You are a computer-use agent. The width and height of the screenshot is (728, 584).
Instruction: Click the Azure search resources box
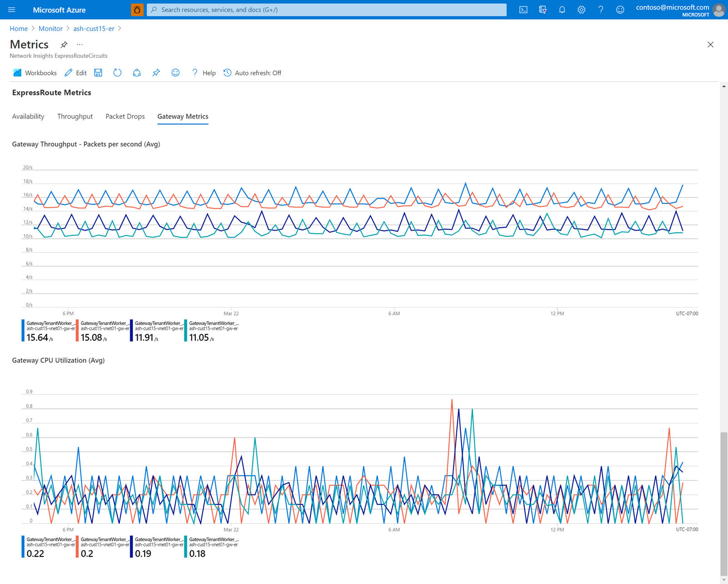coord(326,10)
